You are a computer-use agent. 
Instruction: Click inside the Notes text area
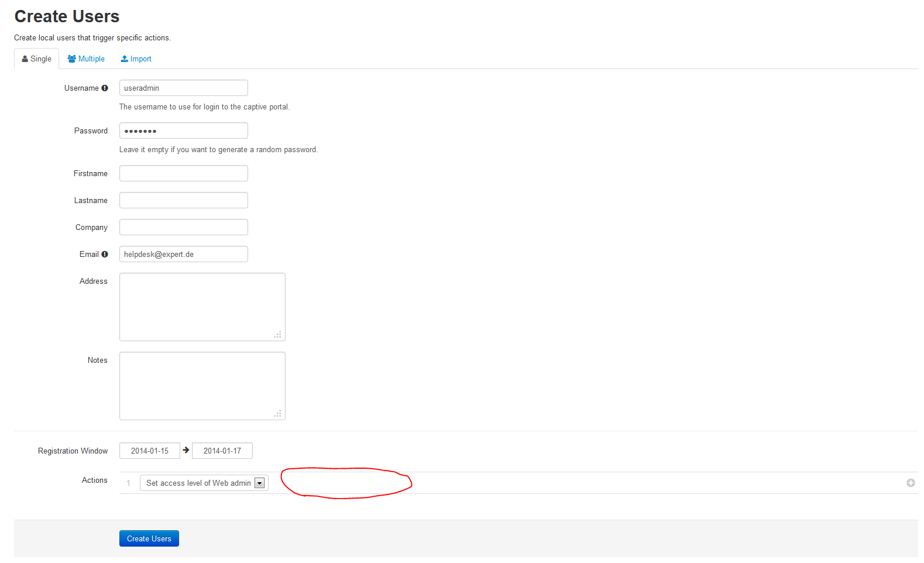pyautogui.click(x=202, y=386)
